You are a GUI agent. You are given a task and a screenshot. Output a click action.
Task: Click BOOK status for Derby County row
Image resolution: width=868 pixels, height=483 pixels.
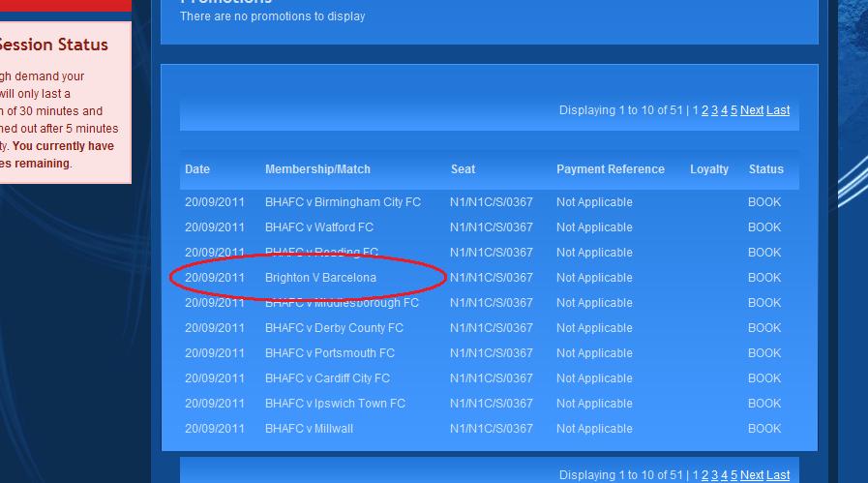(x=764, y=328)
